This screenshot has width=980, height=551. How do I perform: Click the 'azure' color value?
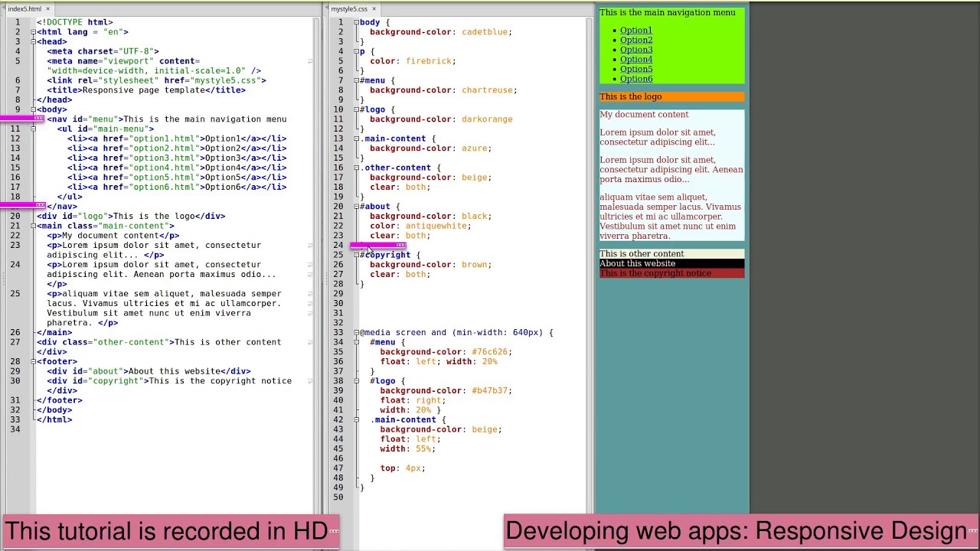pyautogui.click(x=474, y=148)
